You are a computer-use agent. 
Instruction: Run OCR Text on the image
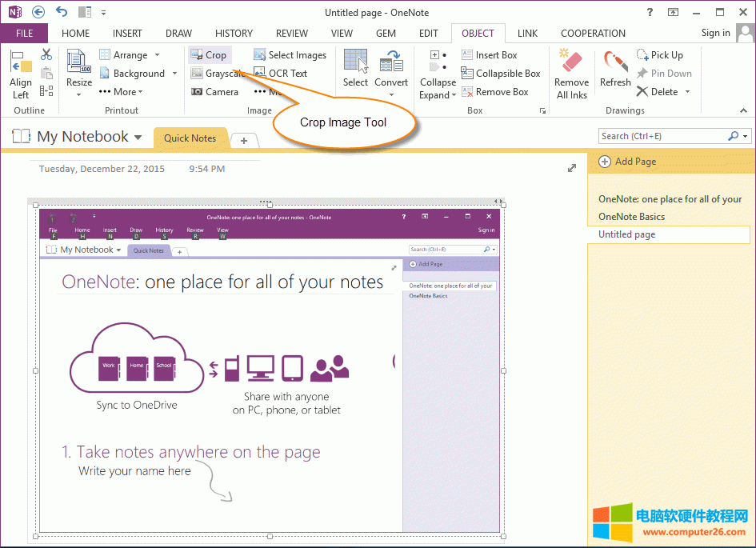point(280,74)
